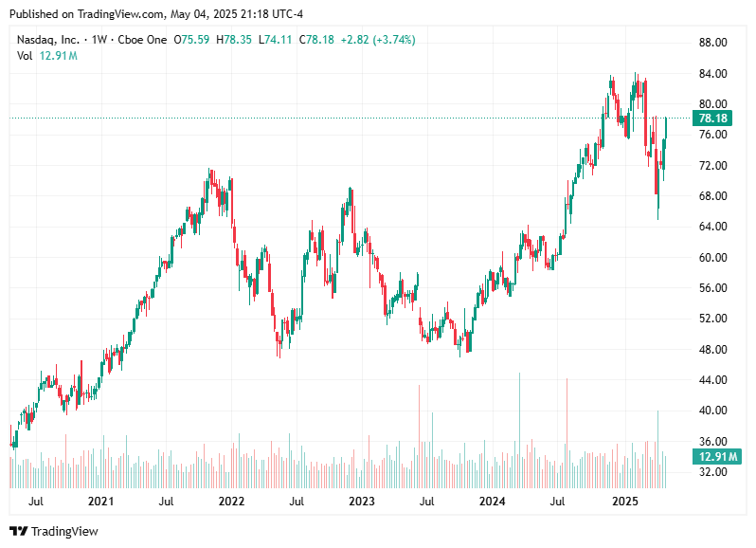756x548 pixels.
Task: Click the Jul label between 2021 and 2022
Action: click(x=167, y=502)
